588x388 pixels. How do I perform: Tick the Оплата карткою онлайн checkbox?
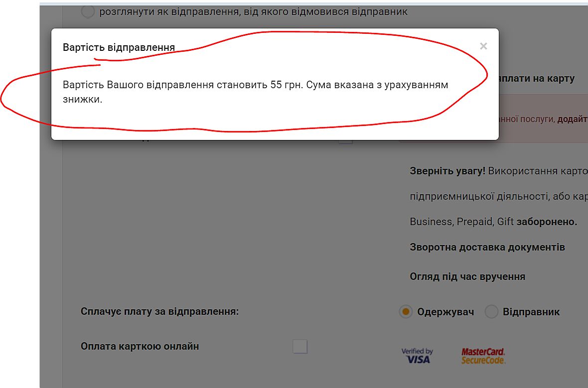[x=300, y=346]
